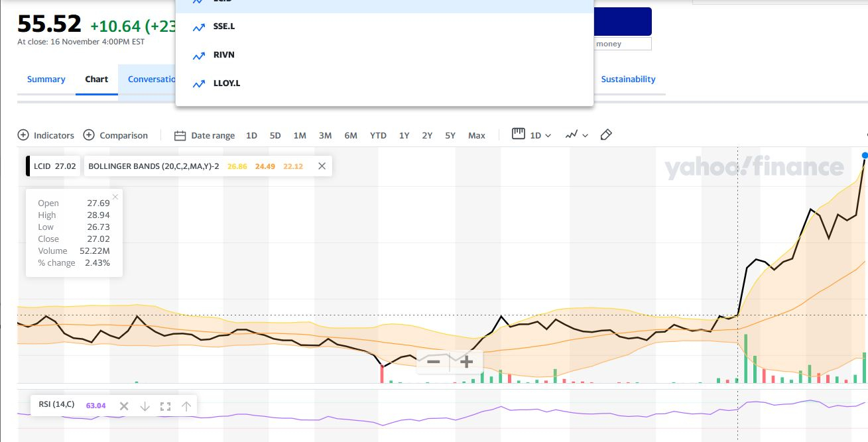Set chart range to 5D

(x=275, y=135)
